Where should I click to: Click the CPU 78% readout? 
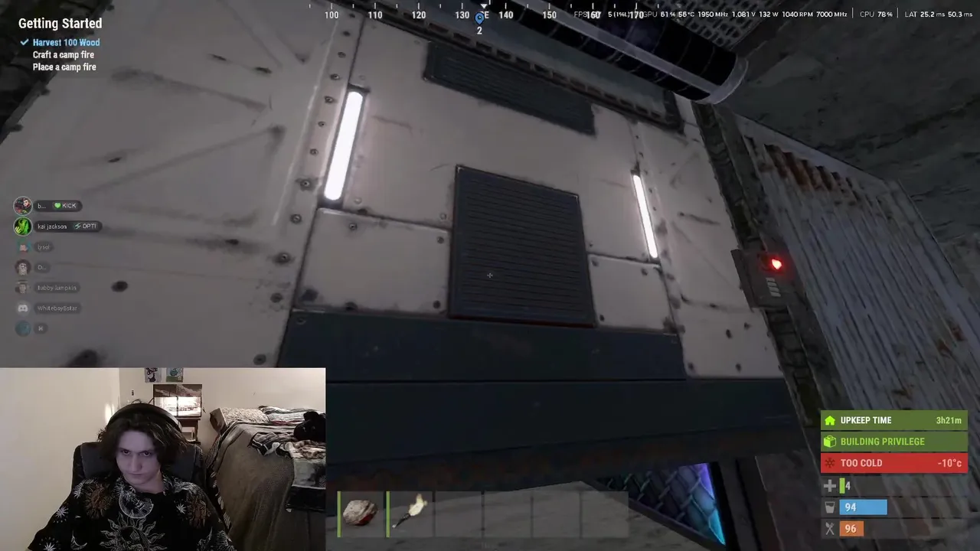[876, 15]
